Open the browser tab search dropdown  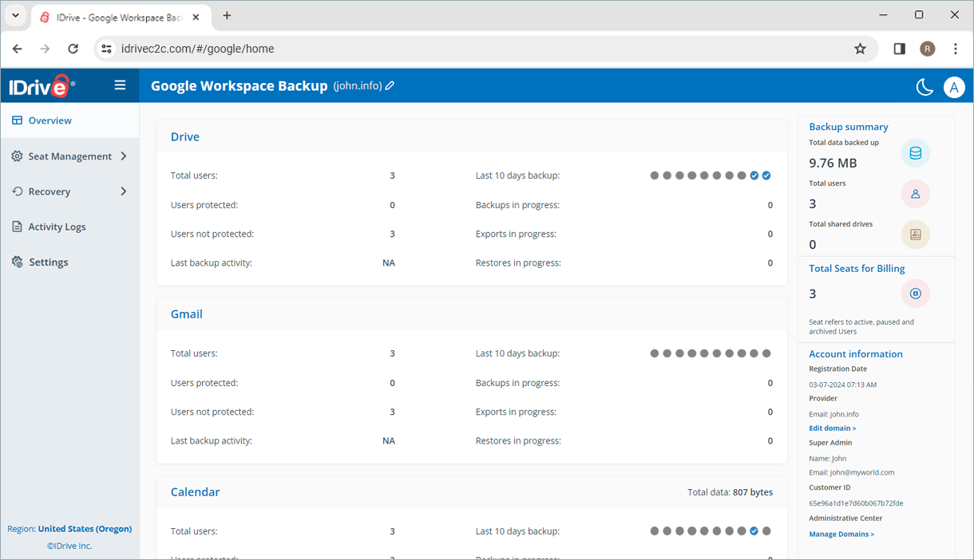point(15,15)
